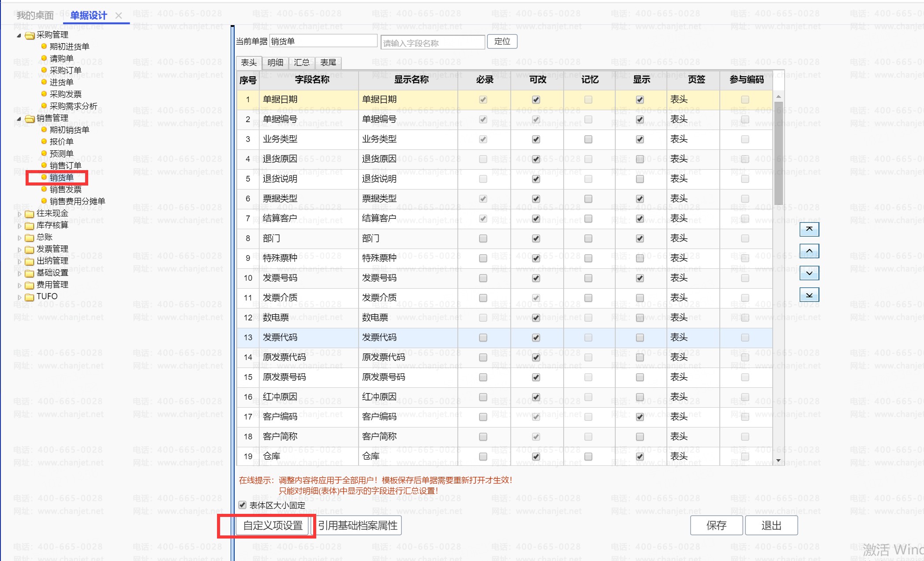Select 销售费用分摊单 in the tree
Image resolution: width=924 pixels, height=561 pixels.
[x=77, y=201]
